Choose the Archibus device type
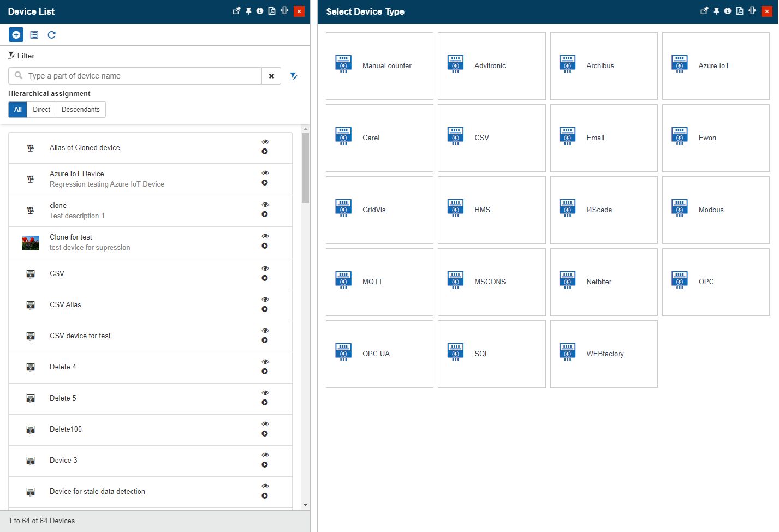Image resolution: width=779 pixels, height=532 pixels. [604, 66]
